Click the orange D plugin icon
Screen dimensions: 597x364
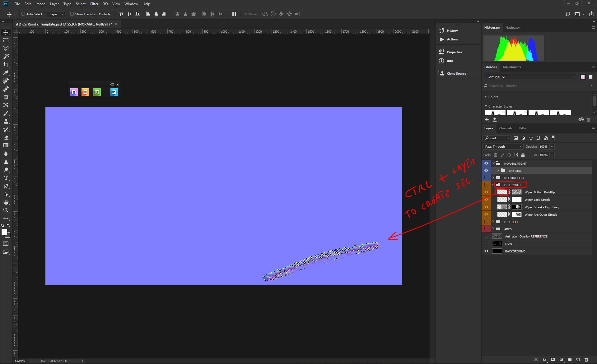85,92
